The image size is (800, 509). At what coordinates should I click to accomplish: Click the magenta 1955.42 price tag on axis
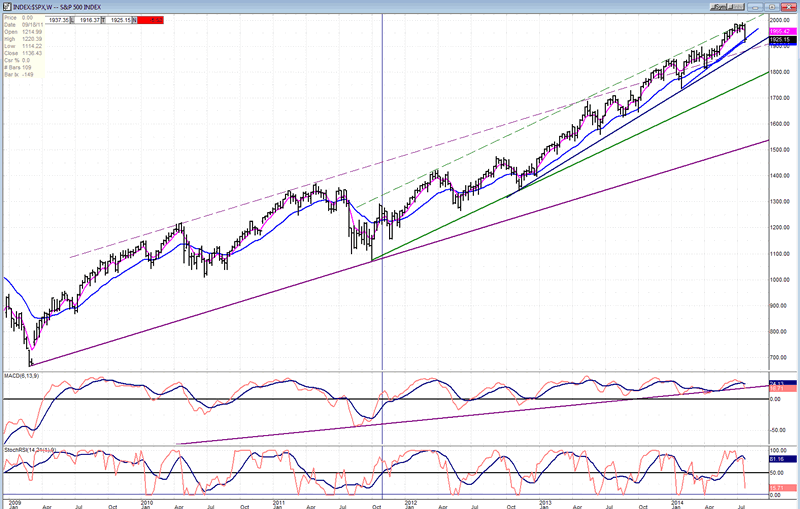pos(782,31)
